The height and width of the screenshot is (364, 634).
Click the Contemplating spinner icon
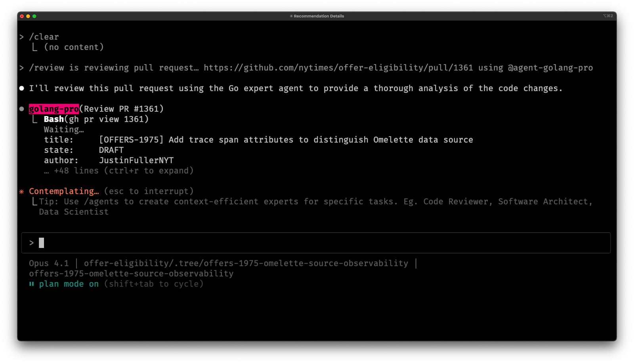tap(22, 191)
